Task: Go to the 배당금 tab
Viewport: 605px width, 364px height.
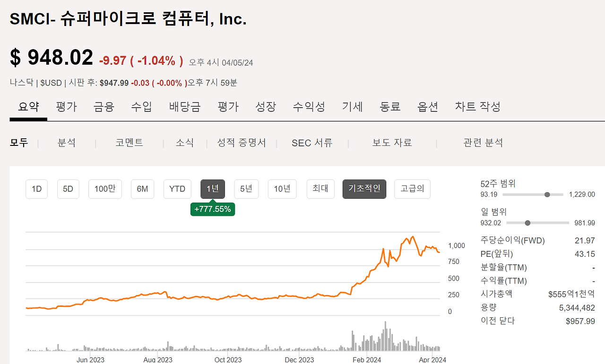Action: 185,107
